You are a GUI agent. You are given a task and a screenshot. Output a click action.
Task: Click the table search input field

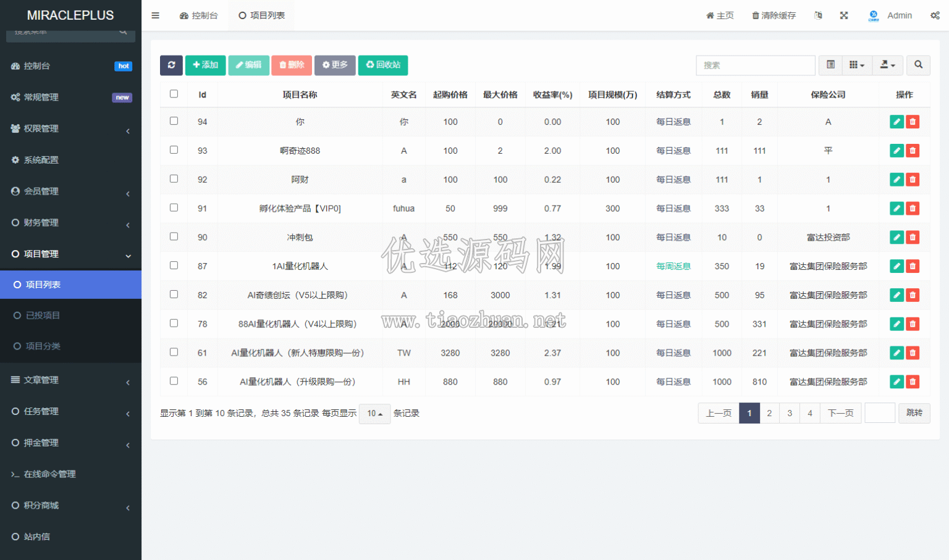tap(756, 65)
